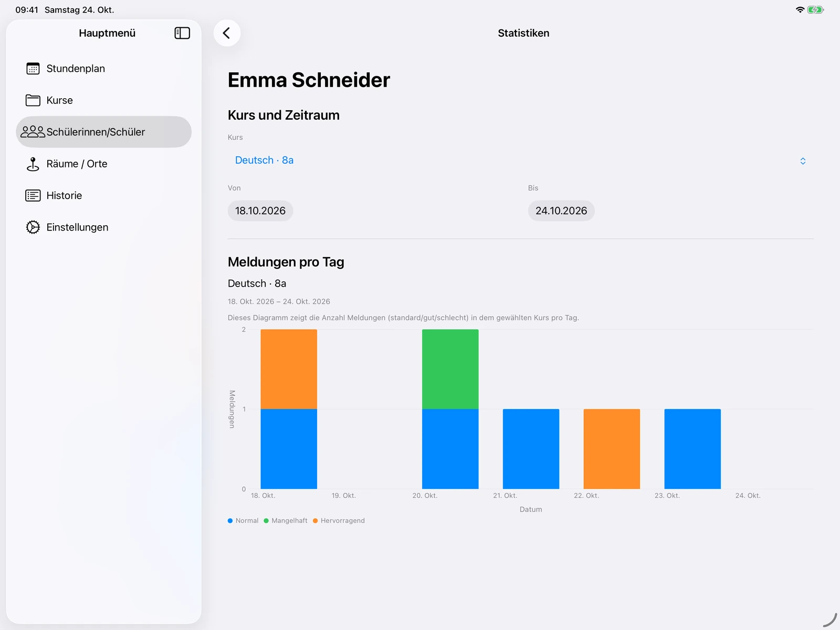Change the Bis date 24.10.2026
This screenshot has height=630, width=840.
pos(561,211)
